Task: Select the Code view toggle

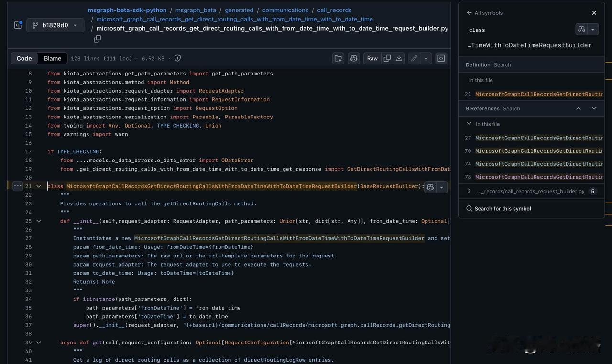Action: click(24, 58)
